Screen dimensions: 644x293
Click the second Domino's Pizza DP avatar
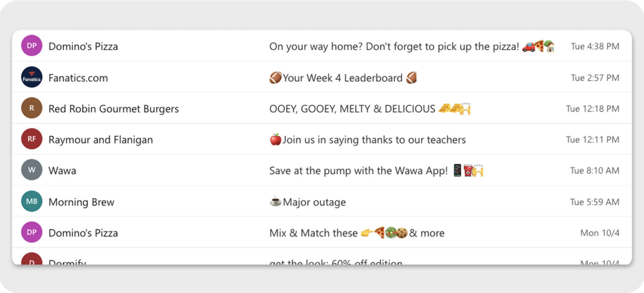pos(31,232)
